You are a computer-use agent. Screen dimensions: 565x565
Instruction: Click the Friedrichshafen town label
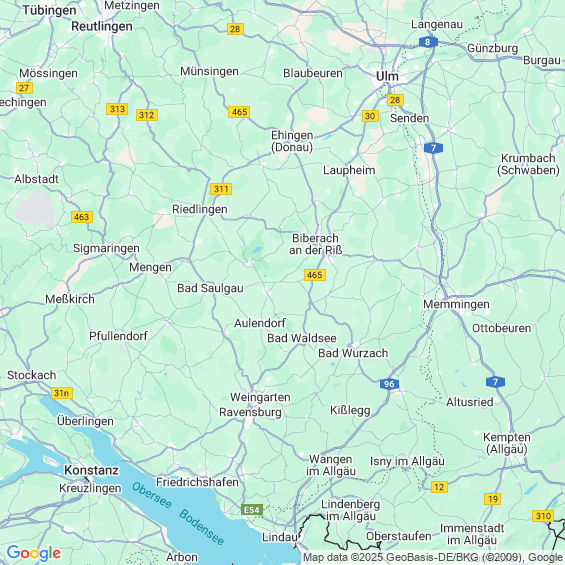click(197, 482)
